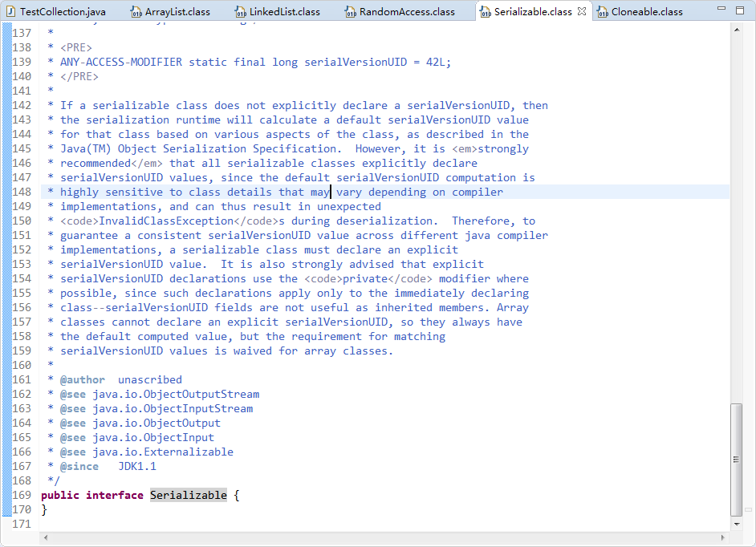The width and height of the screenshot is (756, 547).
Task: Click 'guarantee' on line 151
Action: tap(89, 236)
